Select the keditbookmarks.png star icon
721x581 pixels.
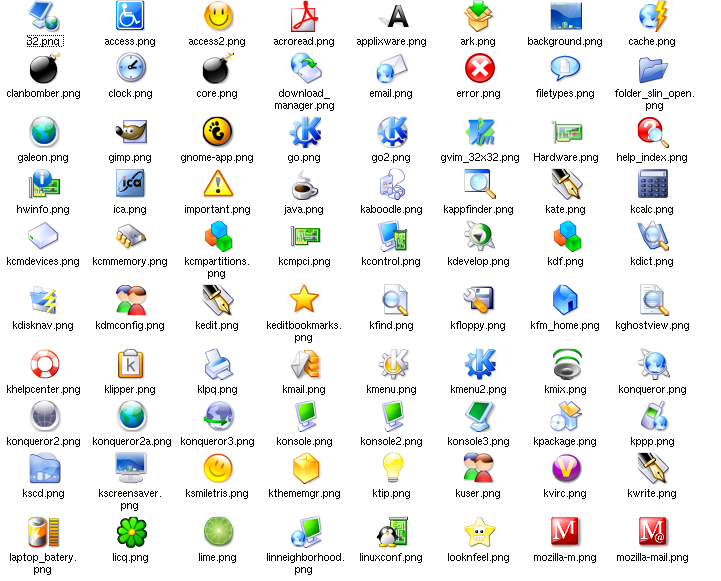click(x=304, y=299)
